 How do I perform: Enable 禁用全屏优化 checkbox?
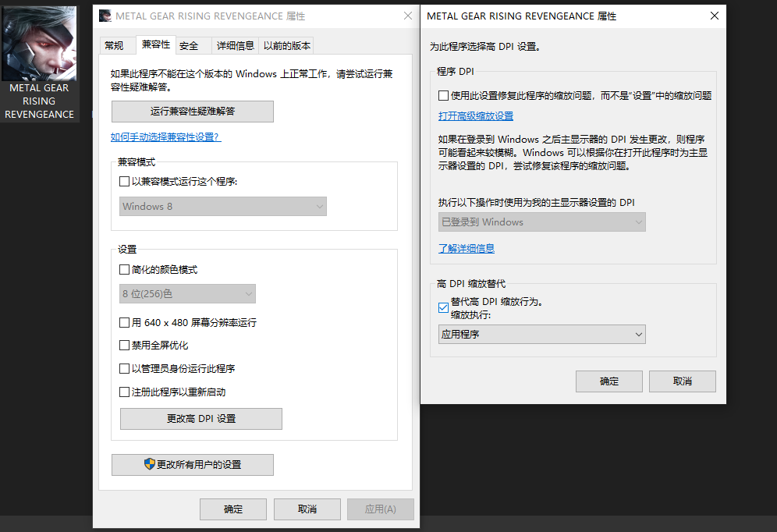coord(124,346)
